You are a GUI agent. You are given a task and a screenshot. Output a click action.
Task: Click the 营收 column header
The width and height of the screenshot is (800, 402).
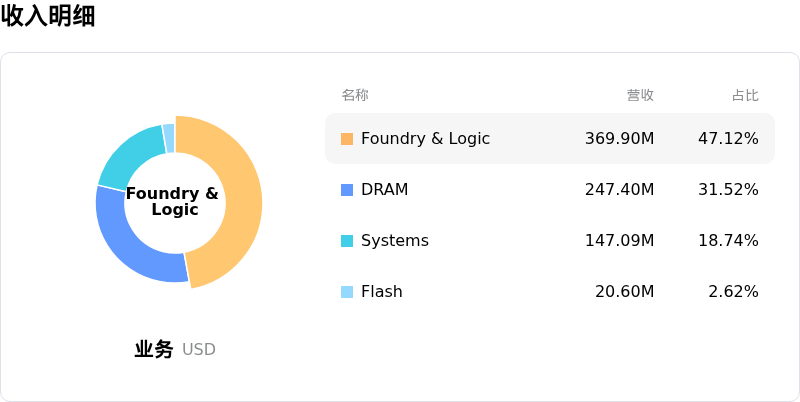pyautogui.click(x=640, y=95)
